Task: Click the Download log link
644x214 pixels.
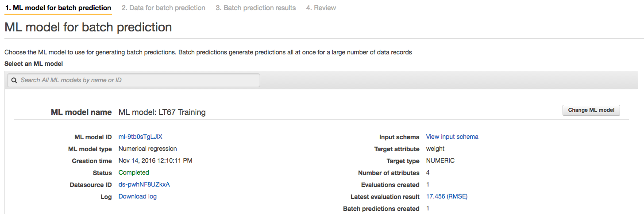Action: (x=138, y=196)
